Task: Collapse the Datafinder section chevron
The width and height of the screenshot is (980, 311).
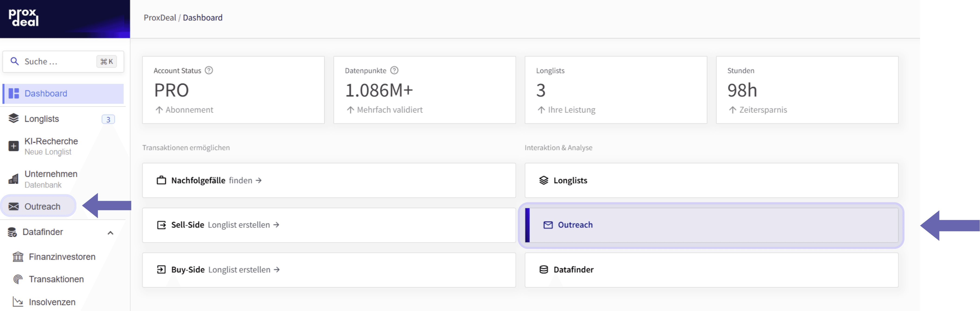Action: (x=110, y=233)
